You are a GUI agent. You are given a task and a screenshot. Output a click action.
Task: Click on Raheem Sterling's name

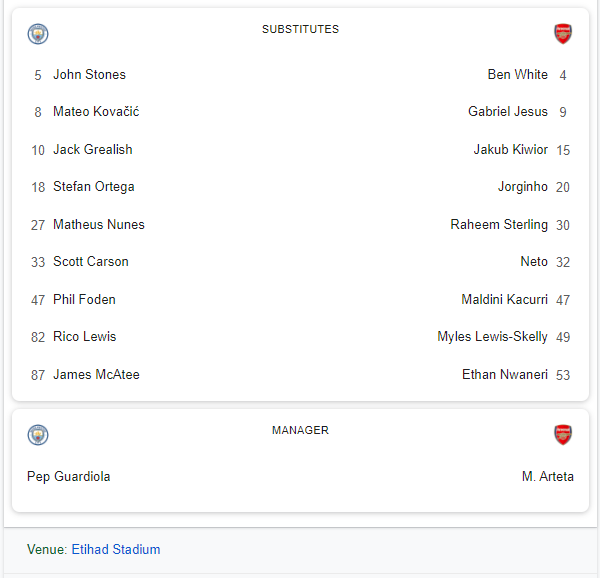tap(499, 224)
